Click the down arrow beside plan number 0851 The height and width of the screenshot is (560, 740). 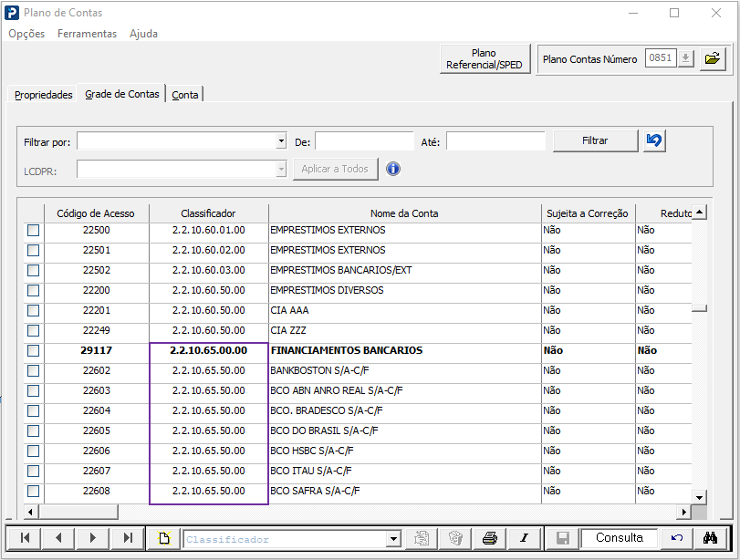coord(686,58)
